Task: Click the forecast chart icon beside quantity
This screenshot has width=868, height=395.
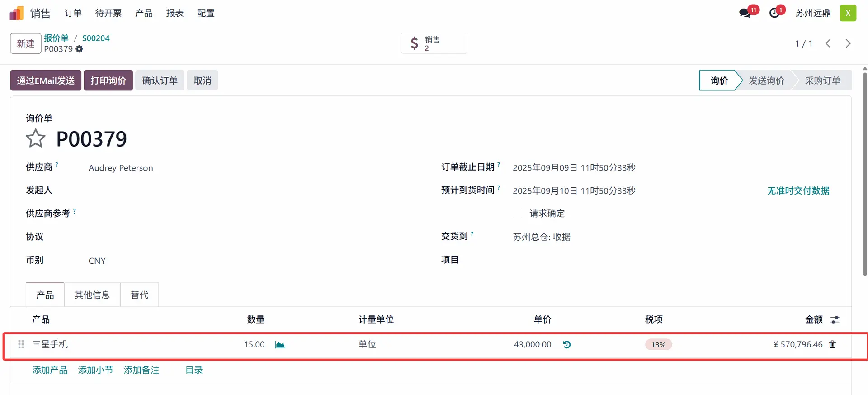Action: 280,345
